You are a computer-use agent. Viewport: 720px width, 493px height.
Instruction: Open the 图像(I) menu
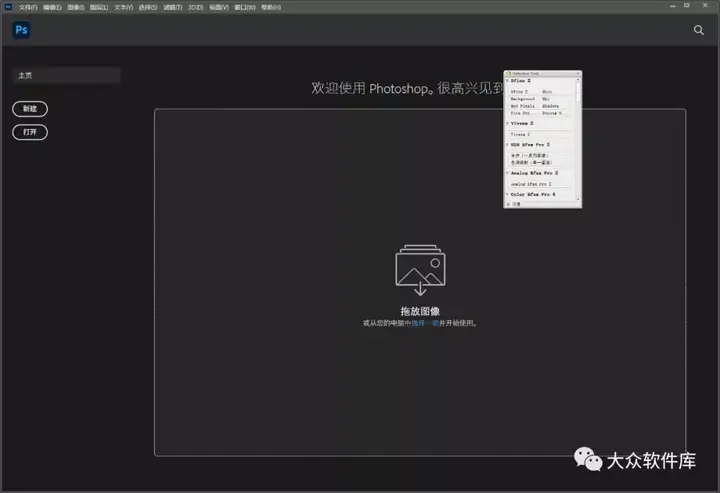coord(76,7)
